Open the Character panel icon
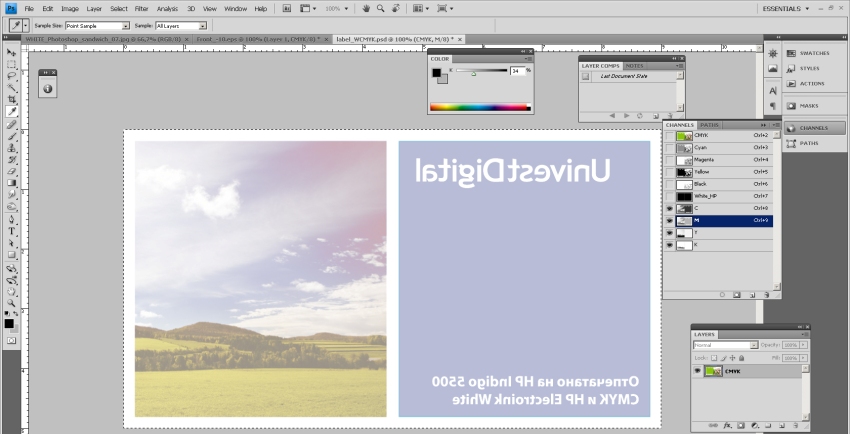The height and width of the screenshot is (434, 850). pos(773,90)
